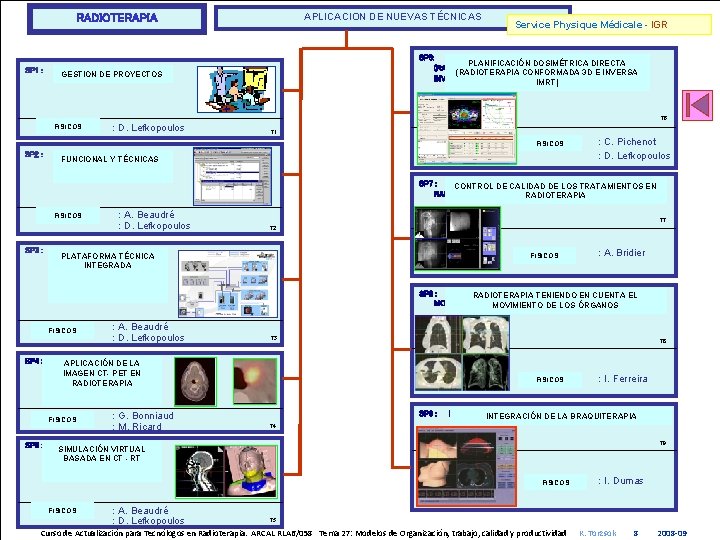Select RADIOTERAPIA TENIENDO EN CUENTA EL MOVIMIENTO title
Screen dimensions: 720x540
pos(555,300)
